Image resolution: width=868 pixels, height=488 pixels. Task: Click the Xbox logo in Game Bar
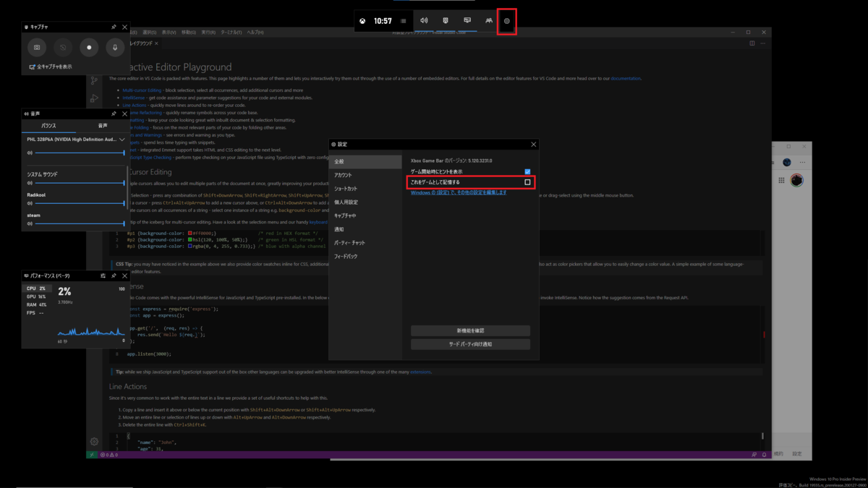(362, 21)
